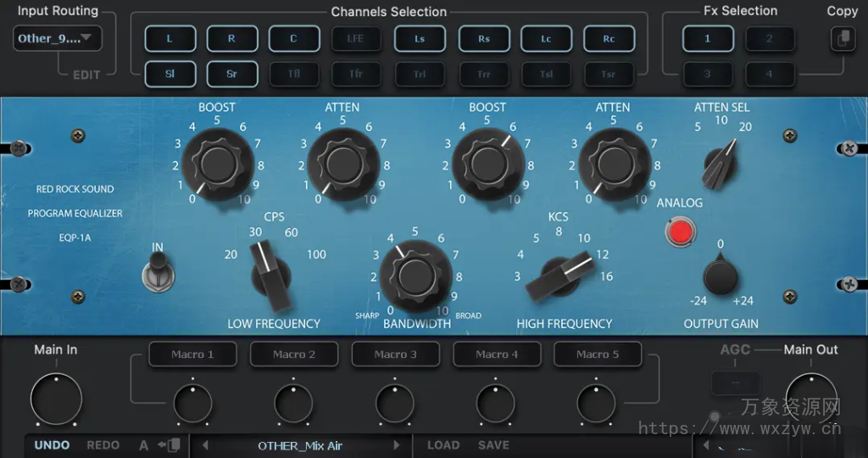Select Fx slot 1

click(x=708, y=39)
